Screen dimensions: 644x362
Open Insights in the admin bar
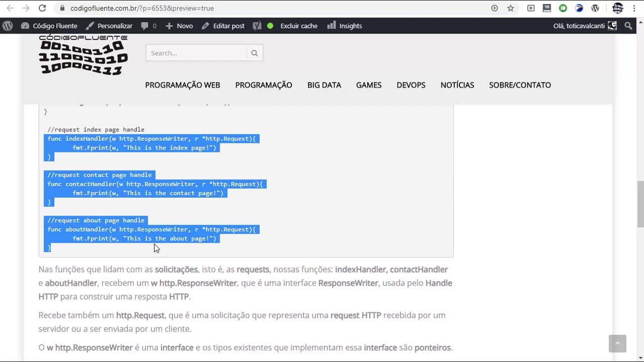[x=345, y=26]
